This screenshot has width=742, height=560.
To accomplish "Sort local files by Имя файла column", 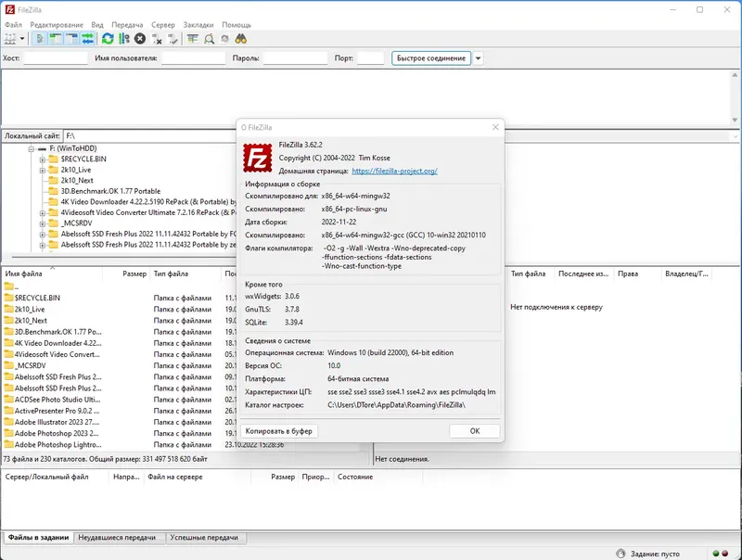I will [x=52, y=274].
